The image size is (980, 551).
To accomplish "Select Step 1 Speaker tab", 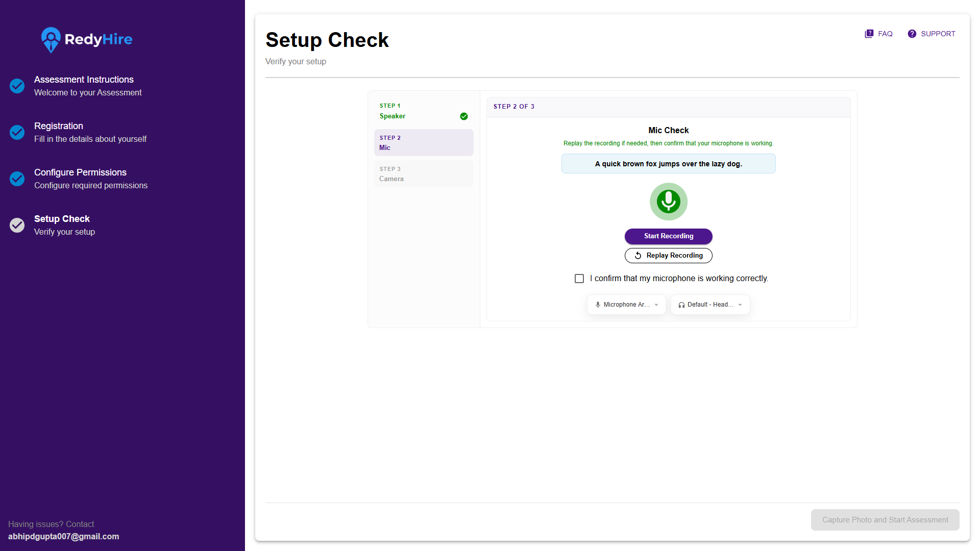I will click(x=424, y=111).
